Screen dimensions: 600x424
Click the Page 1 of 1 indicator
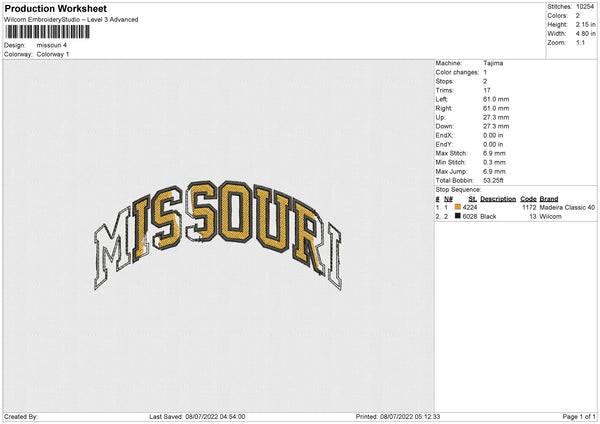(579, 417)
